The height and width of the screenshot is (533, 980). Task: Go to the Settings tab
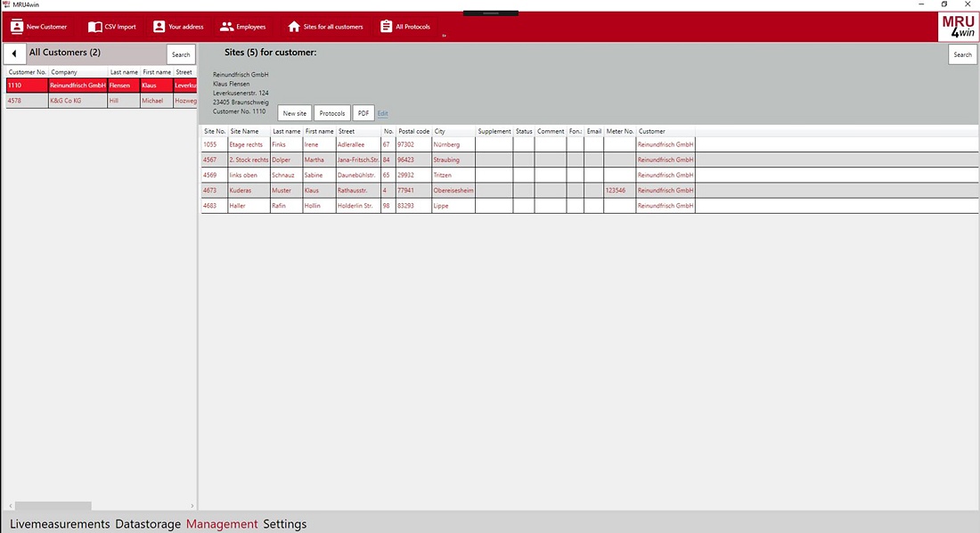[284, 524]
